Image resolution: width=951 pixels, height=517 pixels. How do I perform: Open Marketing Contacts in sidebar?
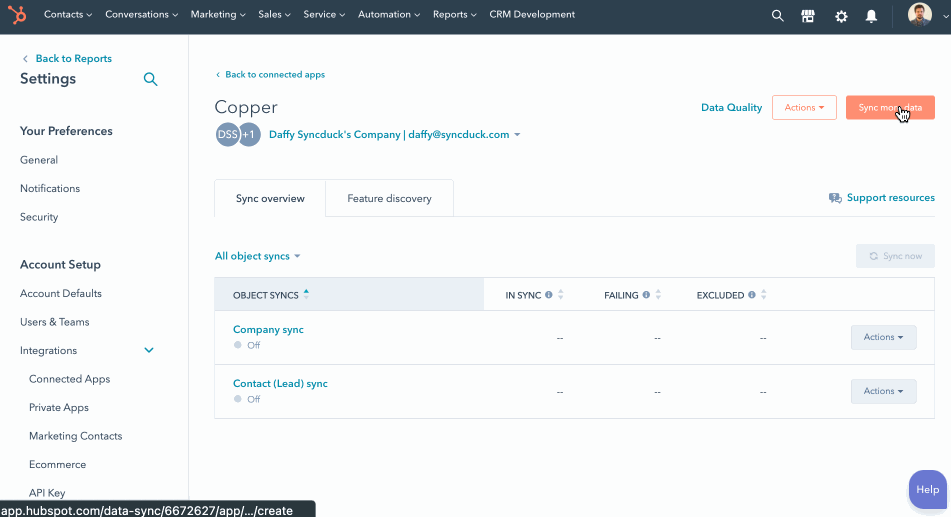(76, 436)
